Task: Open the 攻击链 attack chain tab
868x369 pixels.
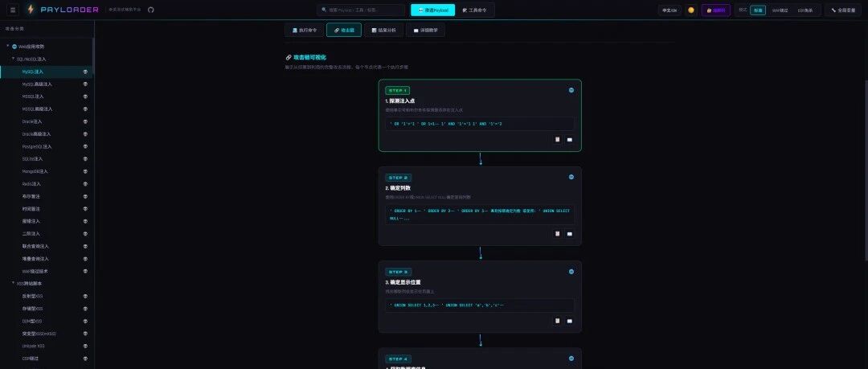Action: point(344,30)
